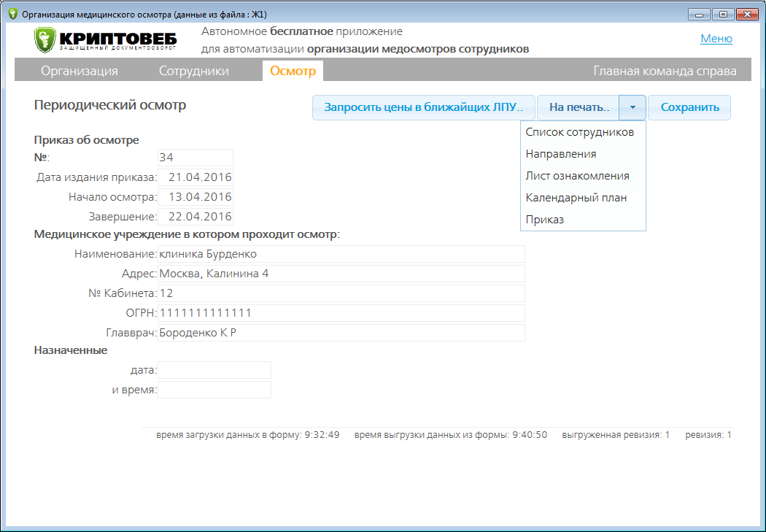Switch to the Сотрудники tab
Image resolution: width=766 pixels, height=532 pixels.
193,71
